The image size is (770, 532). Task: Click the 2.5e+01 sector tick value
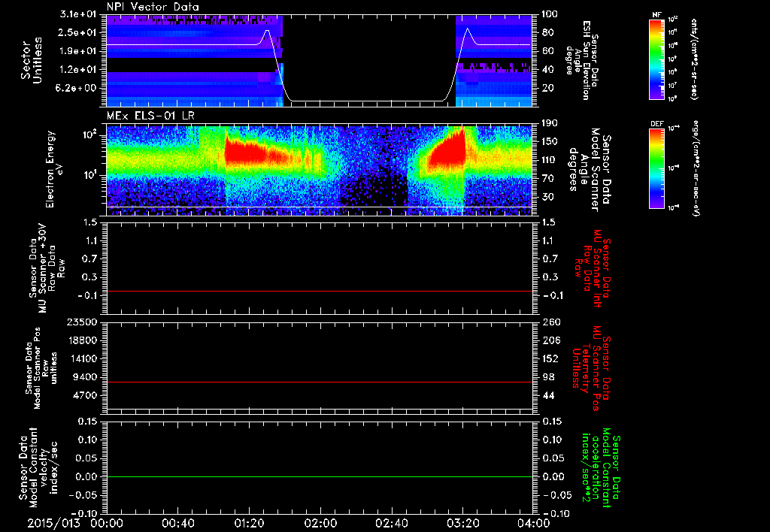click(x=80, y=32)
